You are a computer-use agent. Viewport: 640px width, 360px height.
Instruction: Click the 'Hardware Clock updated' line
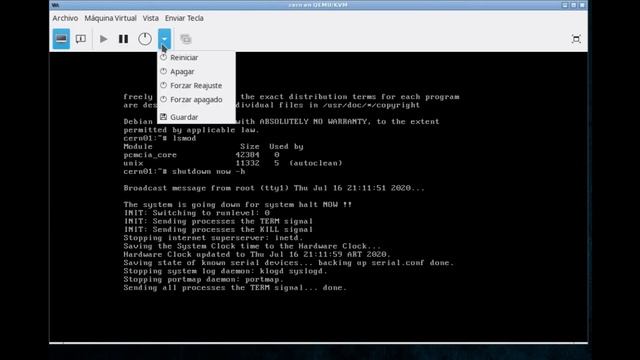coord(257,255)
